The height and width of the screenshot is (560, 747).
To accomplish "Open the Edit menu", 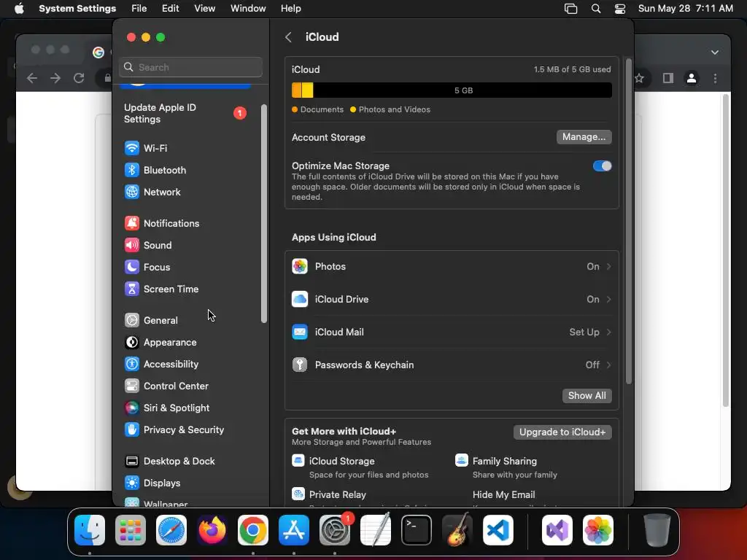I will click(x=170, y=9).
